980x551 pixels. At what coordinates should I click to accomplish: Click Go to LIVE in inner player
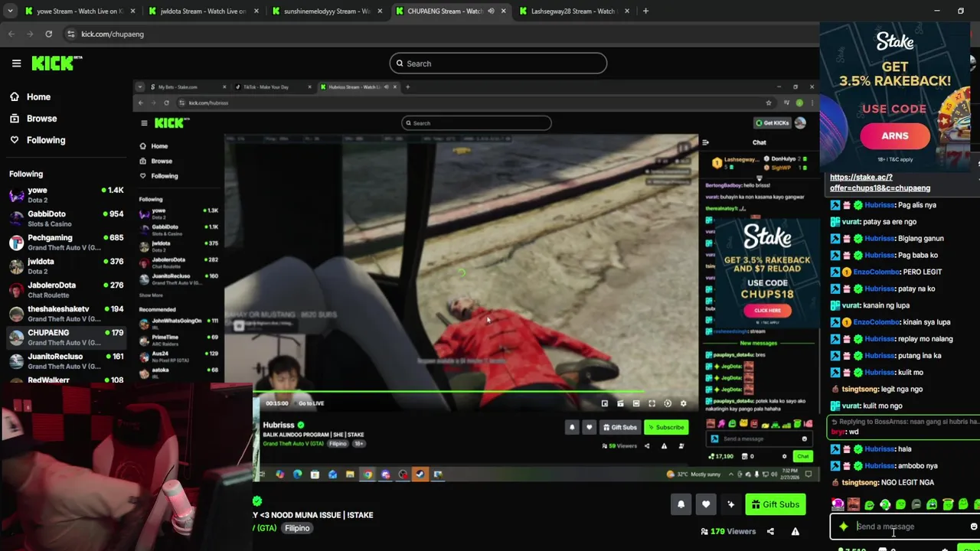pos(311,403)
